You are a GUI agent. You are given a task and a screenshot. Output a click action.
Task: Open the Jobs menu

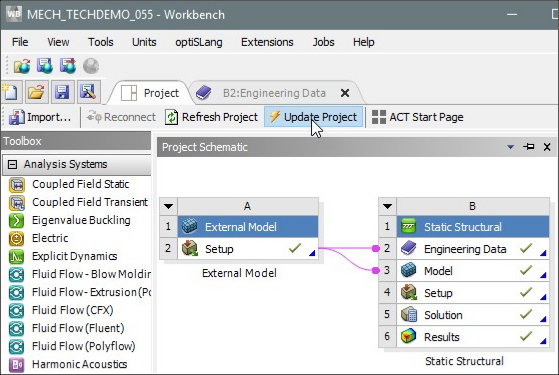(x=323, y=42)
